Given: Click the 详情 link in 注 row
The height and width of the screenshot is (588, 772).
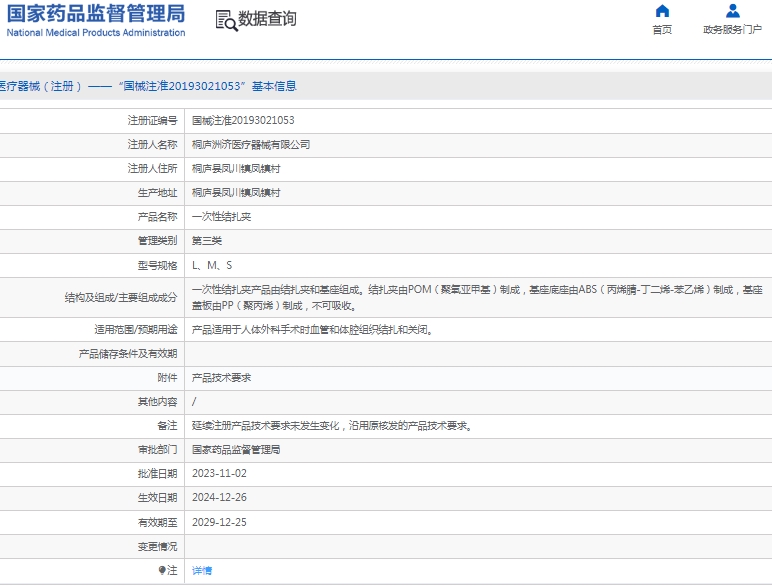Looking at the screenshot, I should pyautogui.click(x=202, y=570).
